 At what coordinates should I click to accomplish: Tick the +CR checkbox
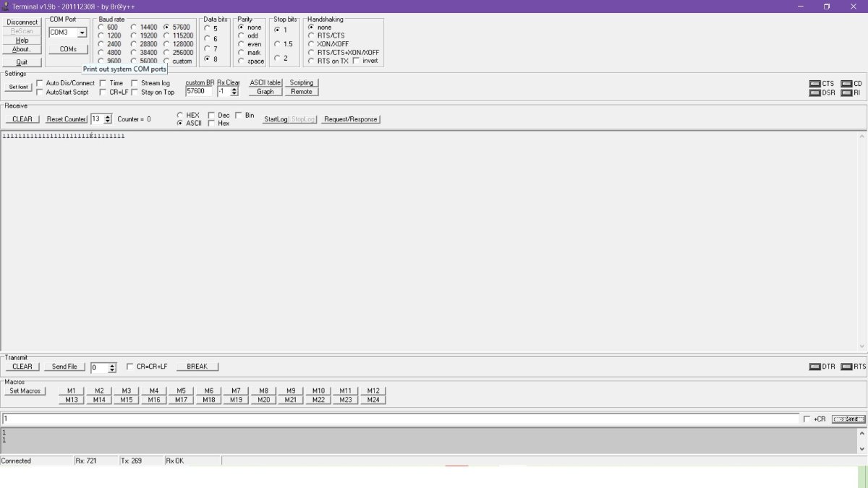coord(807,419)
